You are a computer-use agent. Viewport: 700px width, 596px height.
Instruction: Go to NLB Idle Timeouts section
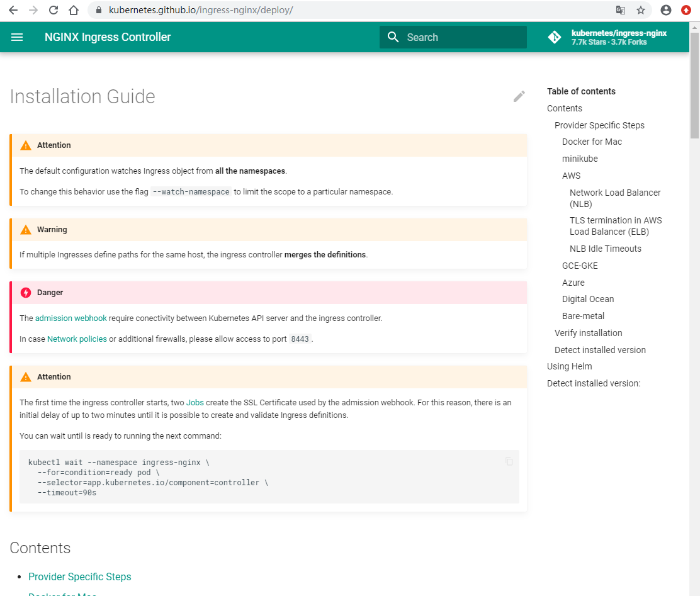[x=606, y=249]
